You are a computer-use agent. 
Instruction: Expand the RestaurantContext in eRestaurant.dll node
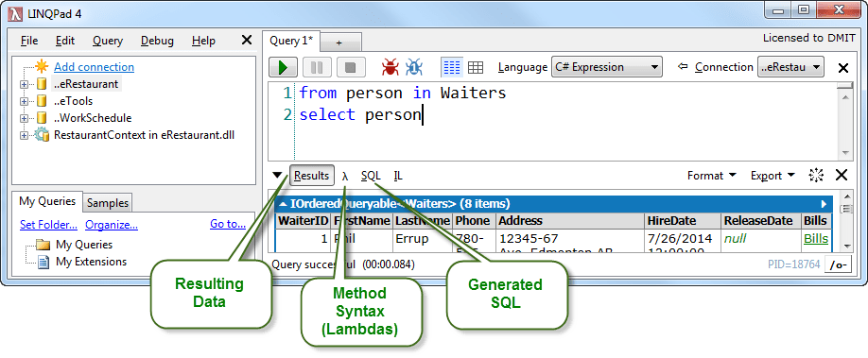tap(24, 135)
